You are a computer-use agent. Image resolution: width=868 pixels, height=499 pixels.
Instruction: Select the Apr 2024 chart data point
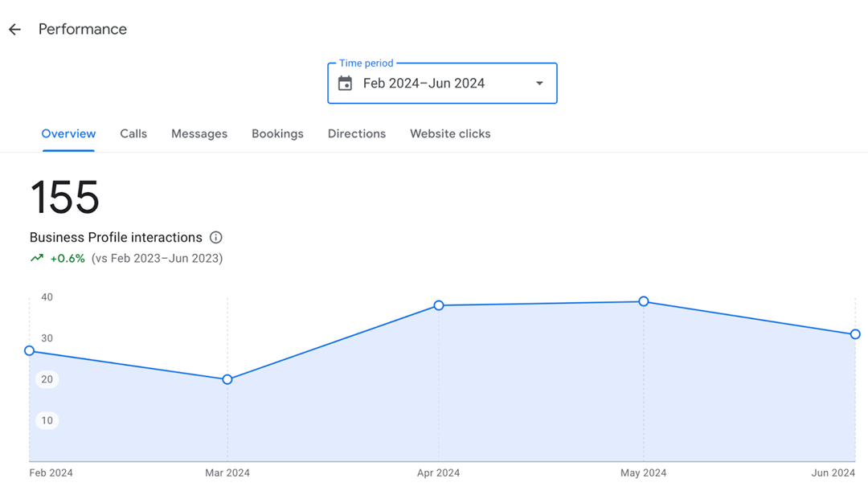(x=439, y=305)
